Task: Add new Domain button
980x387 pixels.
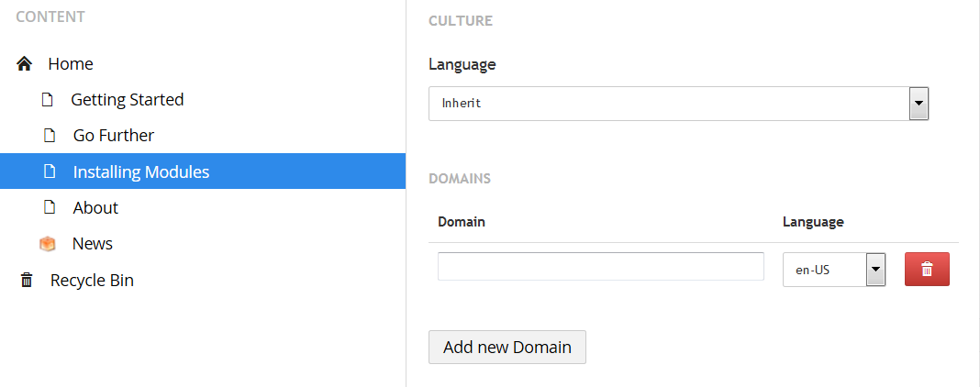Action: pyautogui.click(x=507, y=347)
